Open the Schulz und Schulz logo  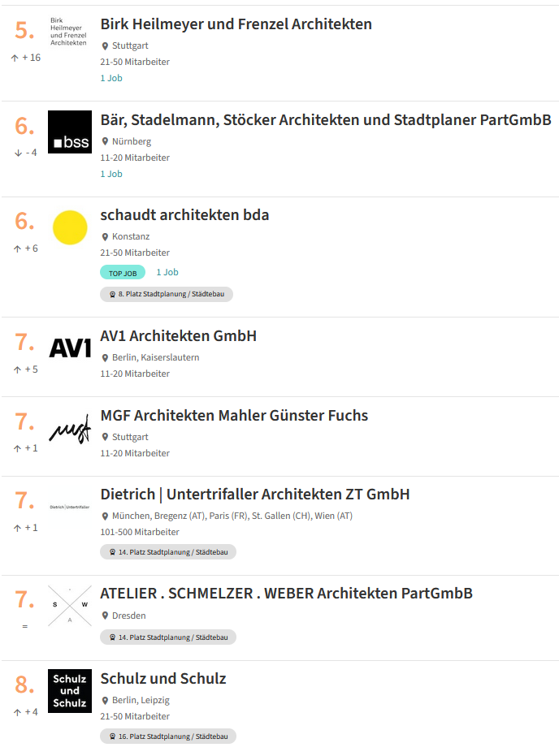pyautogui.click(x=70, y=691)
